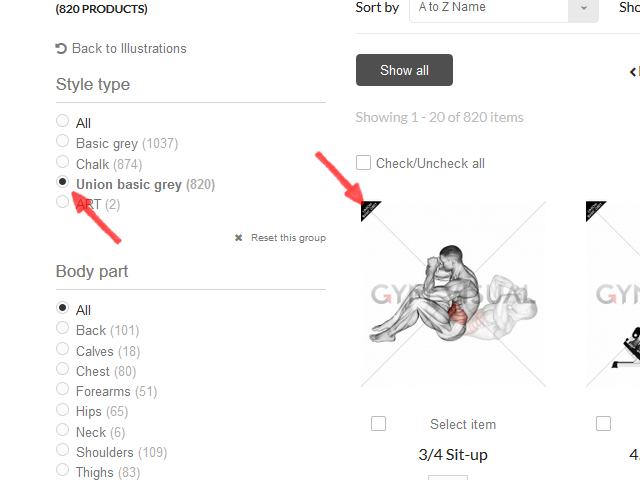This screenshot has width=640, height=480.
Task: Open the 3/4 Sit-up illustration thumbnail
Action: 453,294
